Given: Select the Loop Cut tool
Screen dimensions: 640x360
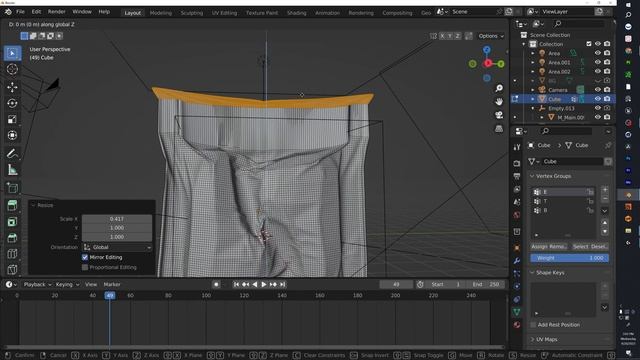Looking at the screenshot, I should (12, 253).
